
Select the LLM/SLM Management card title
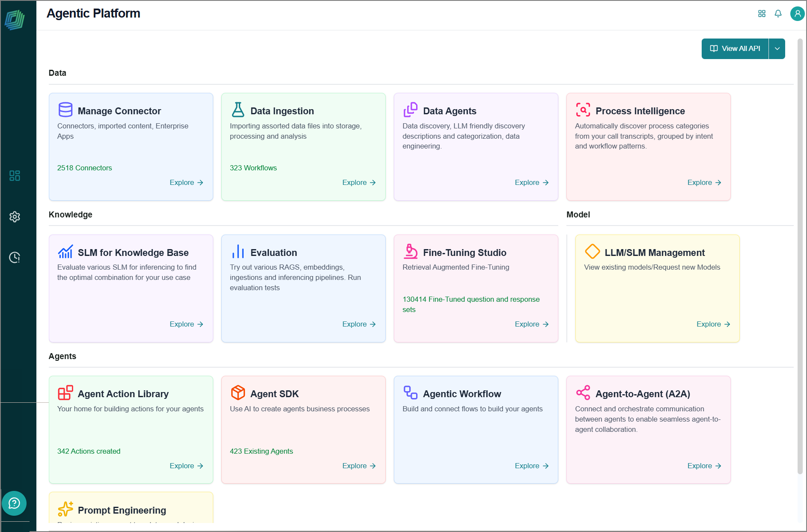pos(655,253)
